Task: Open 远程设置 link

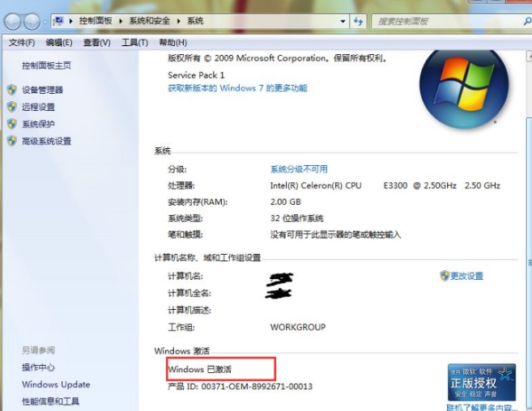Action: point(38,107)
